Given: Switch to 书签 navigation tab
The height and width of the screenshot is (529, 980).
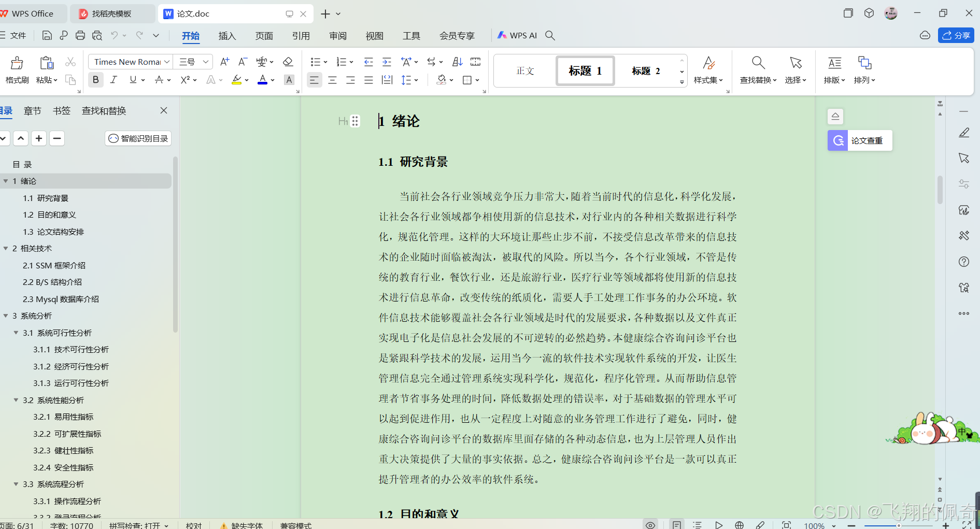Looking at the screenshot, I should tap(61, 110).
